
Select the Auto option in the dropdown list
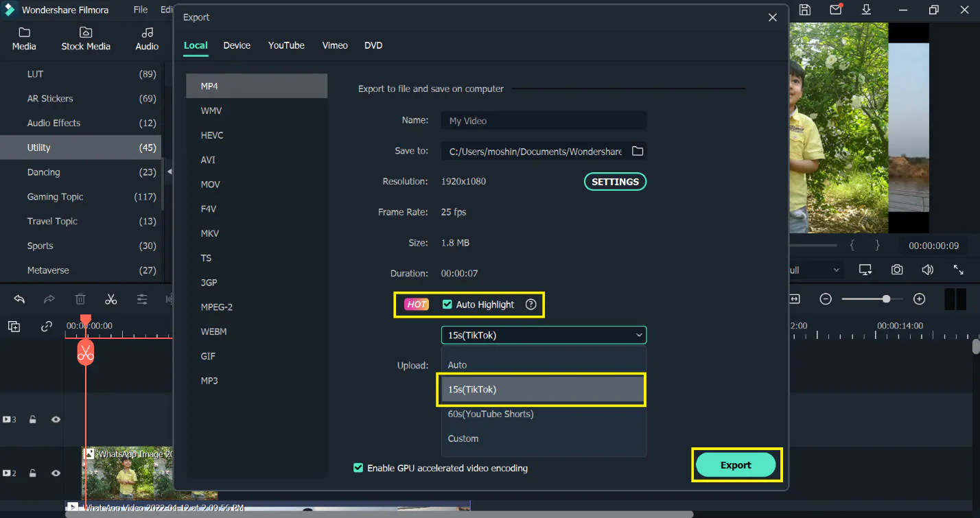[x=544, y=365]
